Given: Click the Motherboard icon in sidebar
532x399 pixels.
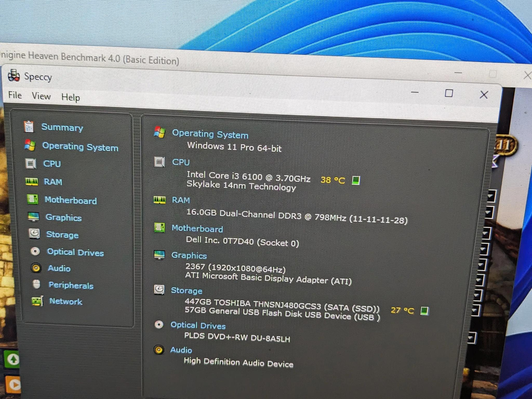Looking at the screenshot, I should (x=33, y=199).
